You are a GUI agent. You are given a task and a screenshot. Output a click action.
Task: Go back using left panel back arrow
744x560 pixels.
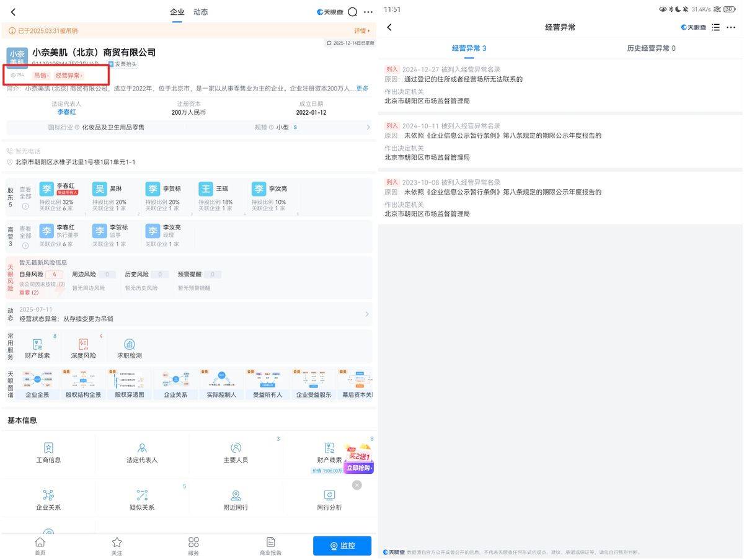[13, 12]
